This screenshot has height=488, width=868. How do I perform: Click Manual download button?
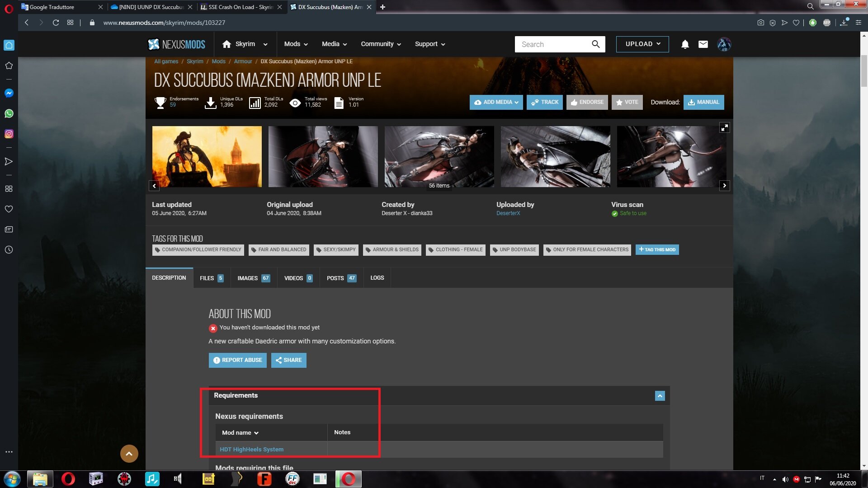[x=703, y=102]
